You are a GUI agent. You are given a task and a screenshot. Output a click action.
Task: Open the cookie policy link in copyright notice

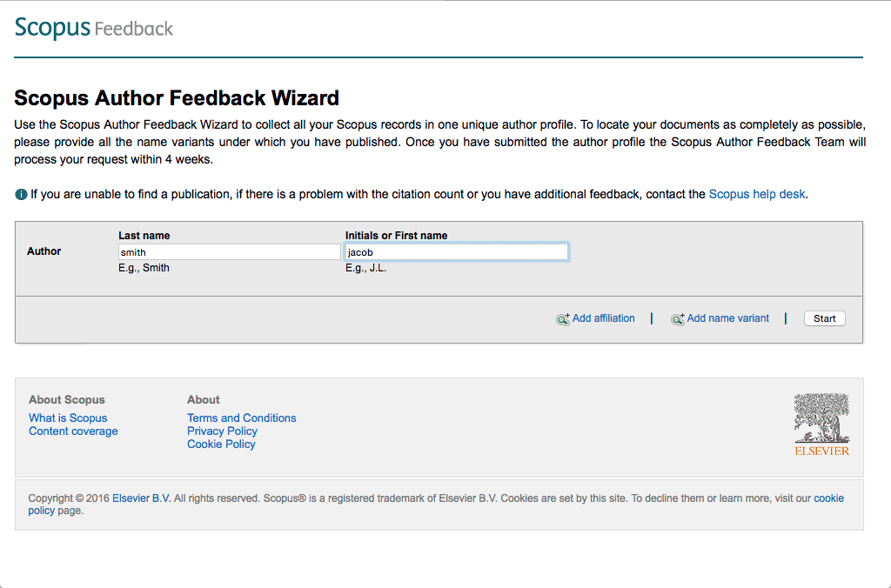pyautogui.click(x=828, y=498)
